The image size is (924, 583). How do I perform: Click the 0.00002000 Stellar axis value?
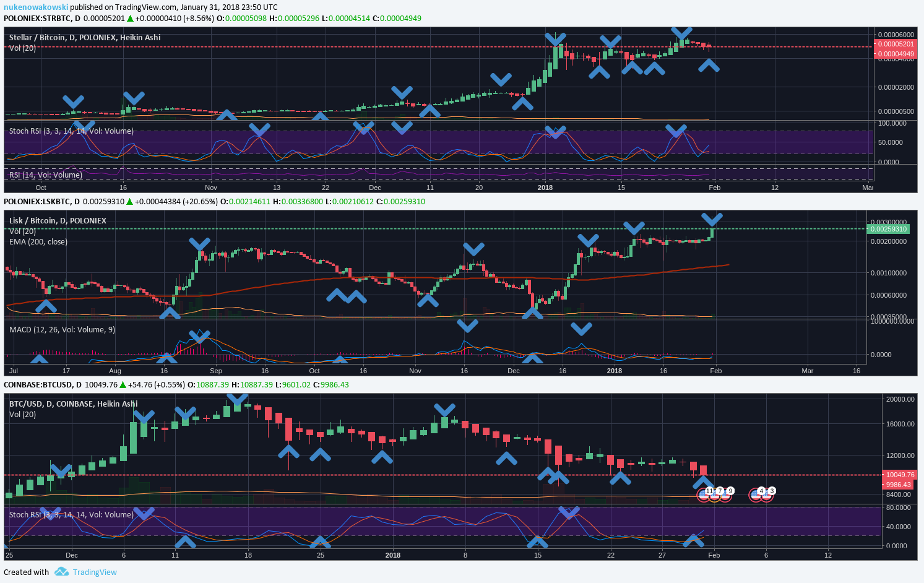tap(896, 87)
